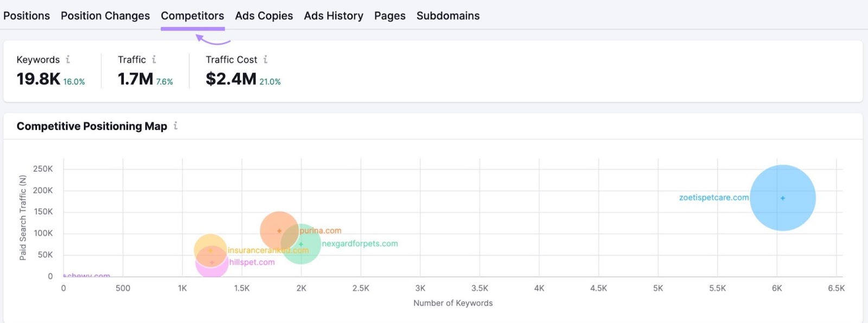Open the Positions tab
Image resolution: width=868 pixels, height=323 pixels.
tap(27, 16)
